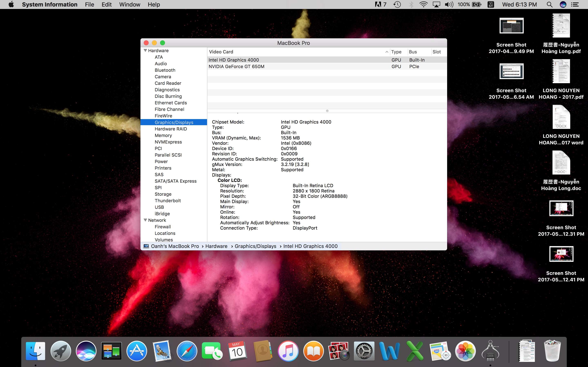Image resolution: width=588 pixels, height=367 pixels.
Task: Open the Mac App Store in dock
Action: [x=137, y=351]
